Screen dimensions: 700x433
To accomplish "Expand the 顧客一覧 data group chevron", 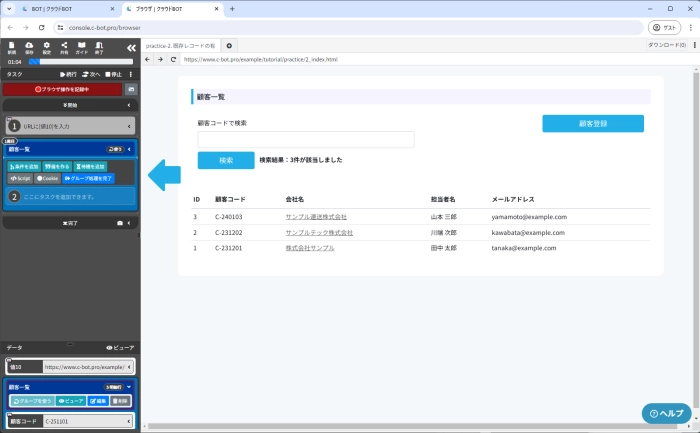I will 129,386.
